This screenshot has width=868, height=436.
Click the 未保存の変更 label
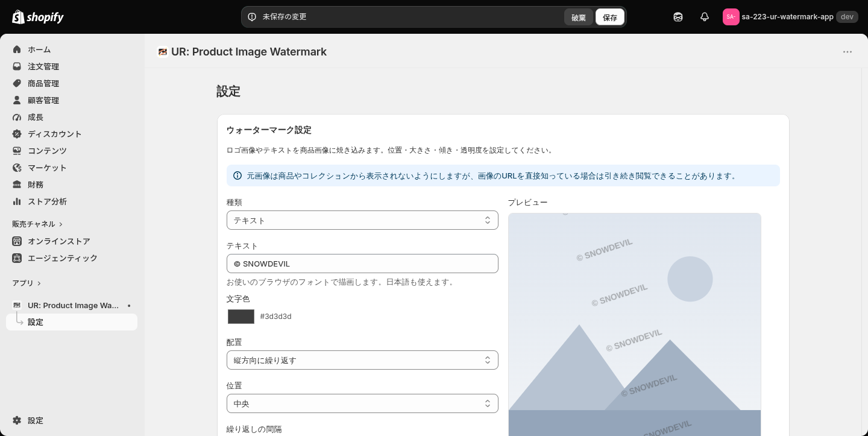click(285, 17)
